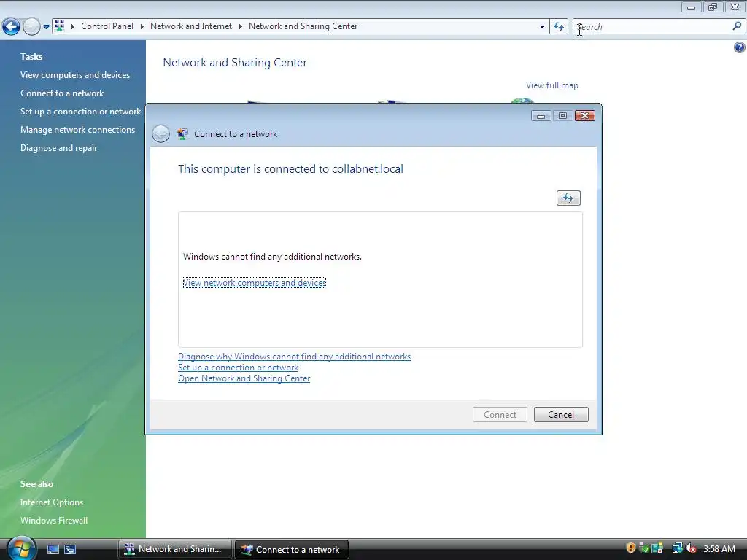Open Manage network connections task
The image size is (747, 560).
(x=77, y=130)
